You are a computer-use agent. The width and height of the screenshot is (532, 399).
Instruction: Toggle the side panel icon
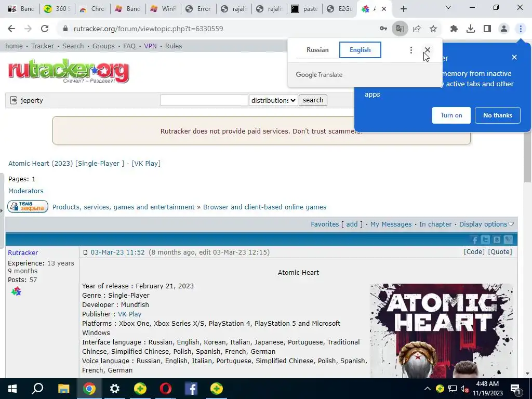pos(487,29)
